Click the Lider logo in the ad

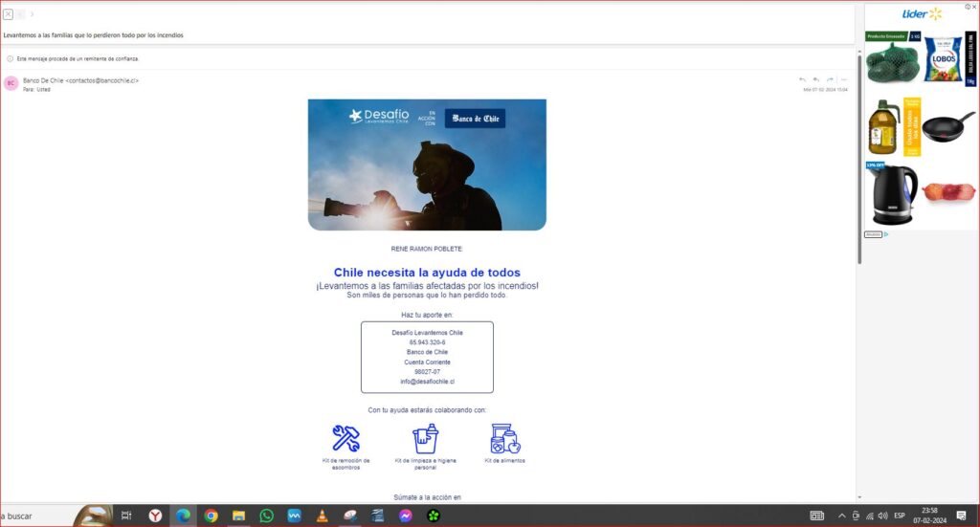pyautogui.click(x=922, y=13)
